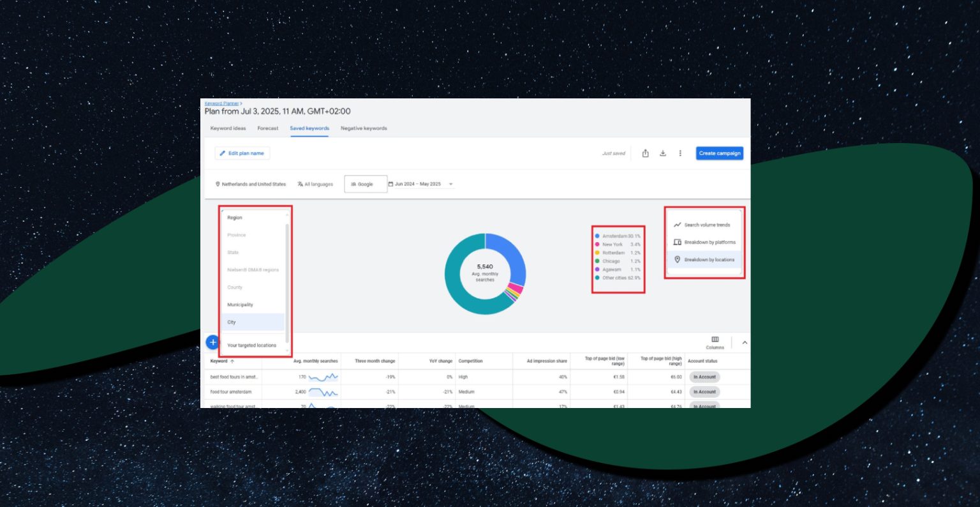This screenshot has width=980, height=507.
Task: Select Search volume trends chart option
Action: point(704,225)
